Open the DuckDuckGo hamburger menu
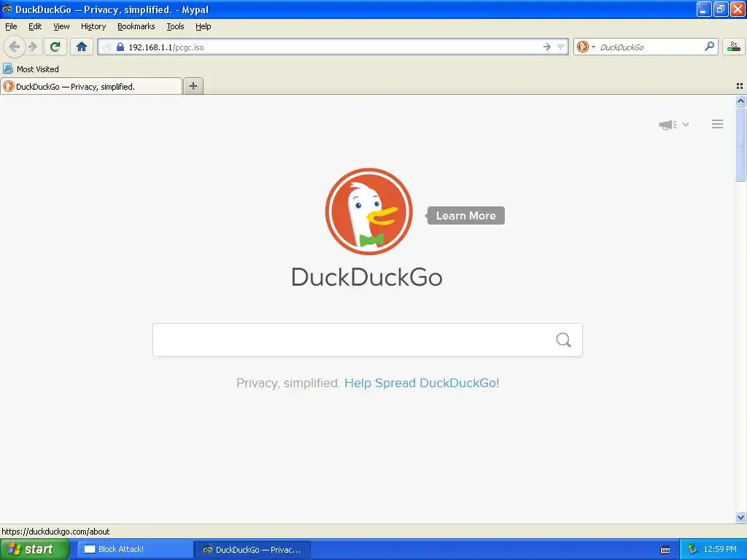 [x=718, y=124]
